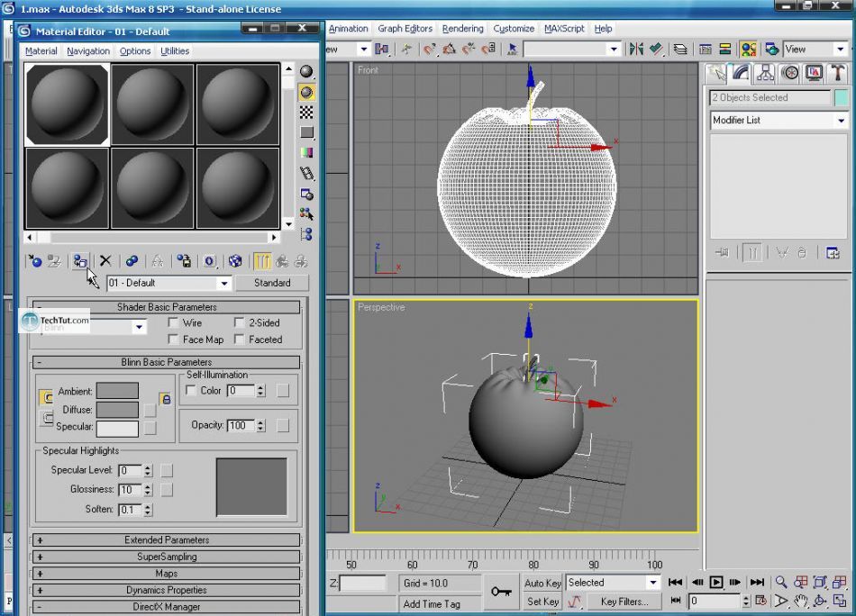Open Material/Map Navigator icon
This screenshot has height=616, width=856.
[306, 234]
